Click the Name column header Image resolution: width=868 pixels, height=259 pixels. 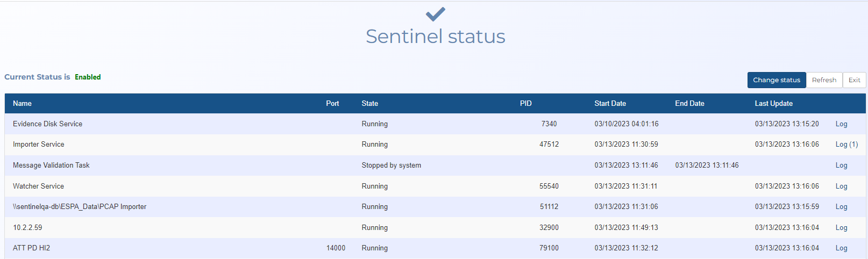pos(22,104)
